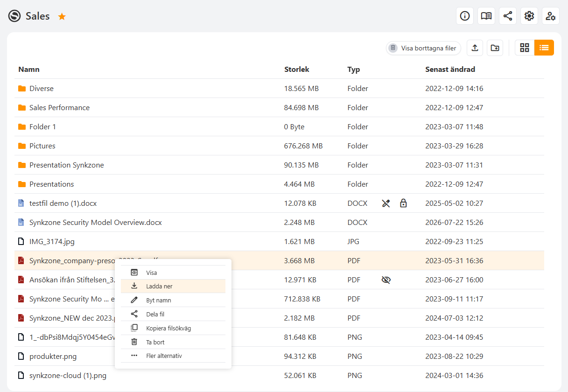This screenshot has height=392, width=568.
Task: Click the PDF icon beside Ansökan ifrån Stiftelsen
Action: click(21, 280)
